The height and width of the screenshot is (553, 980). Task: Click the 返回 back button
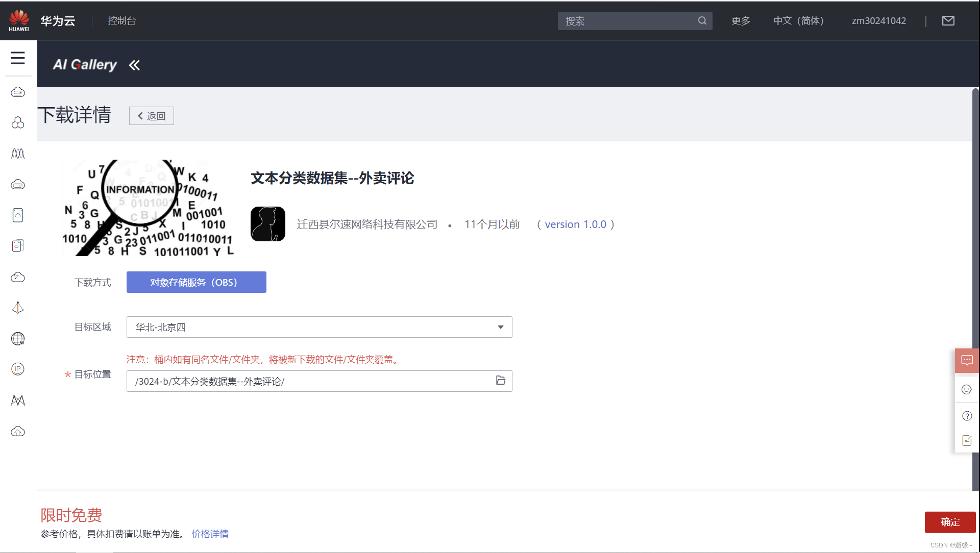pyautogui.click(x=152, y=116)
